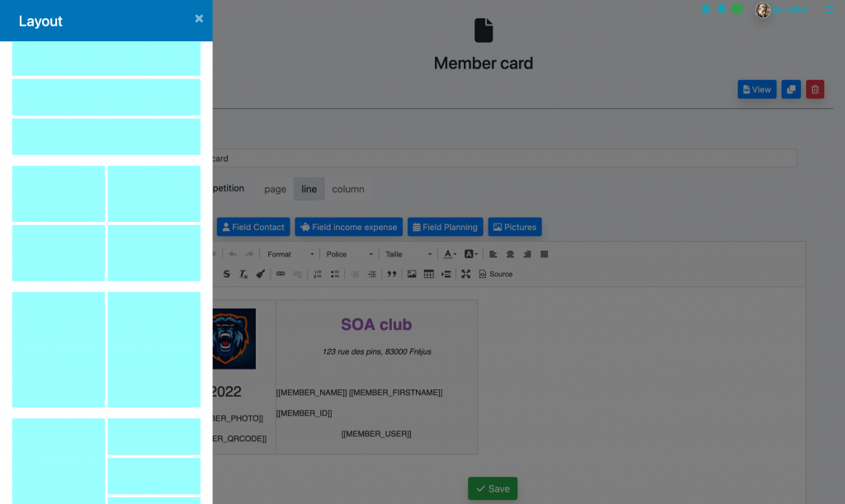This screenshot has height=504, width=845.
Task: Open the green help question icon
Action: coord(737,9)
